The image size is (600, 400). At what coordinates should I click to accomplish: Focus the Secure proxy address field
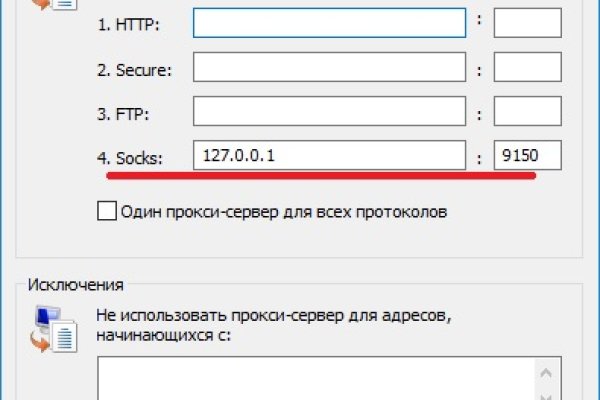(329, 67)
